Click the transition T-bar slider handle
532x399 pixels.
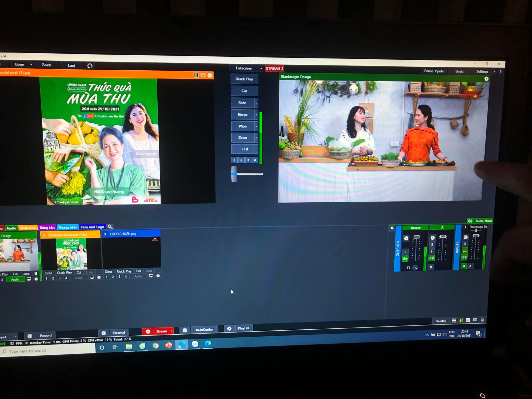234,174
